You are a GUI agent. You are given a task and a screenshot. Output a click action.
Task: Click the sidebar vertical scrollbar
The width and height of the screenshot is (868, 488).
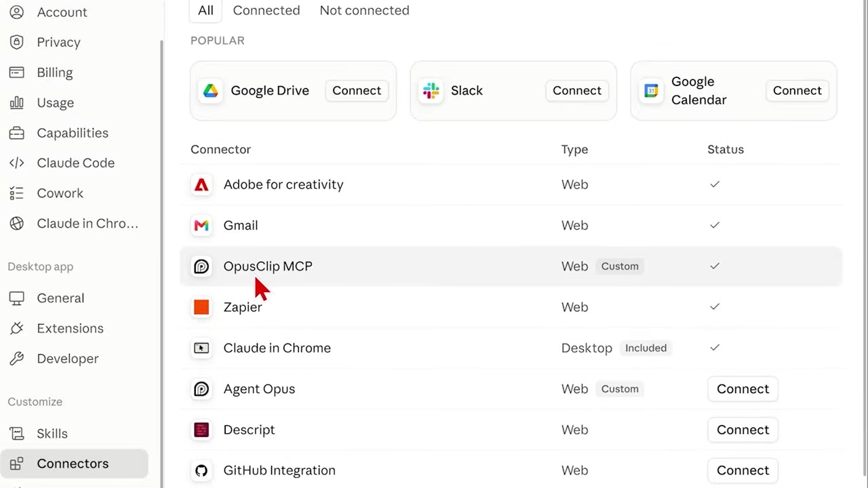pyautogui.click(x=161, y=264)
